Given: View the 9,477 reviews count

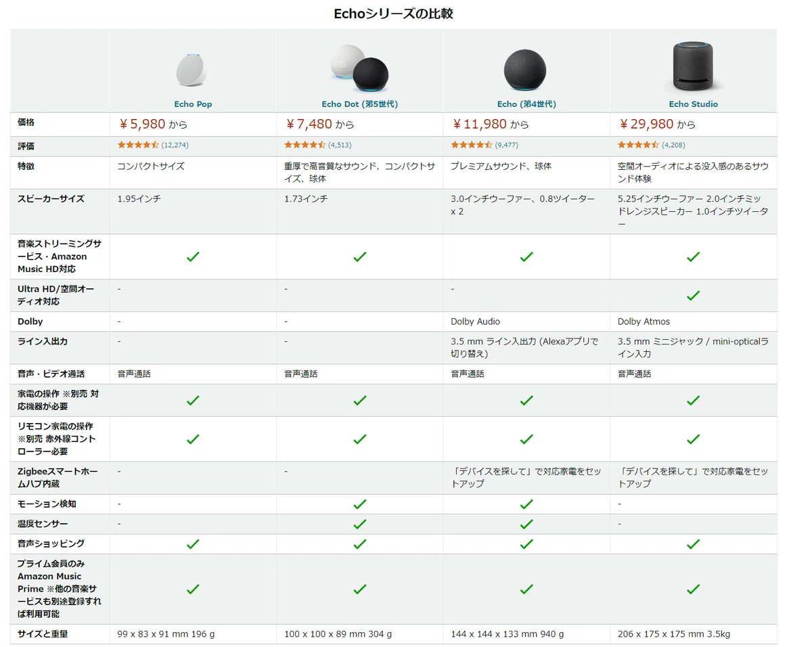Looking at the screenshot, I should (507, 146).
